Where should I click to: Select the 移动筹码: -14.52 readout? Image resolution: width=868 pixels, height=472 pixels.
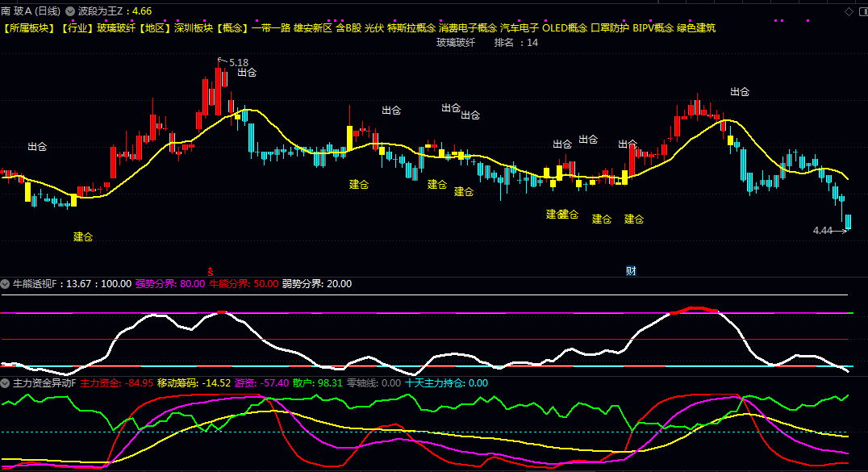(194, 382)
